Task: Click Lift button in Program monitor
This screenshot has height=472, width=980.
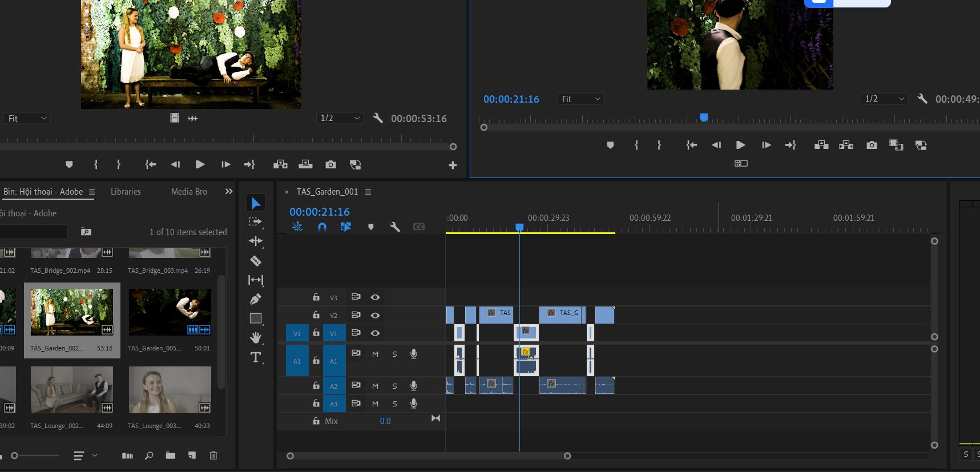Action: [821, 145]
